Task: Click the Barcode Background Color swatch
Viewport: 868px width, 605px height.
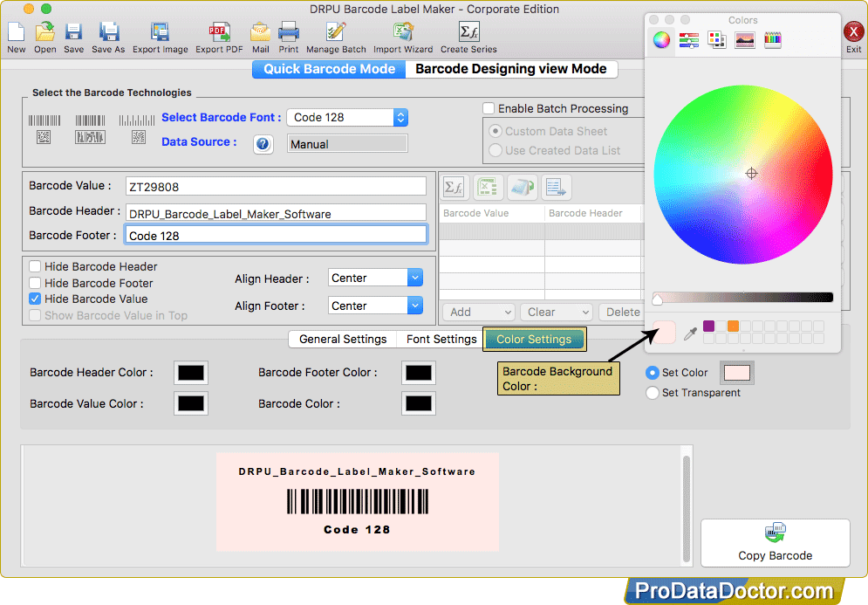Action: [737, 373]
